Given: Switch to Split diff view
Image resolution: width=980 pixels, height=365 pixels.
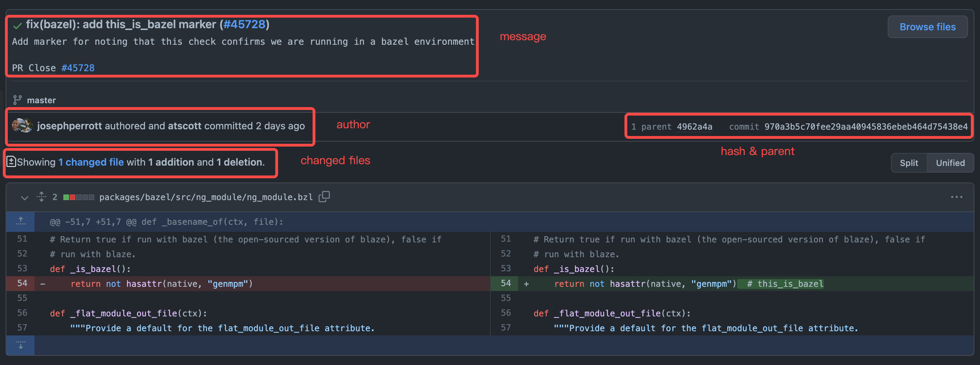Looking at the screenshot, I should tap(909, 162).
